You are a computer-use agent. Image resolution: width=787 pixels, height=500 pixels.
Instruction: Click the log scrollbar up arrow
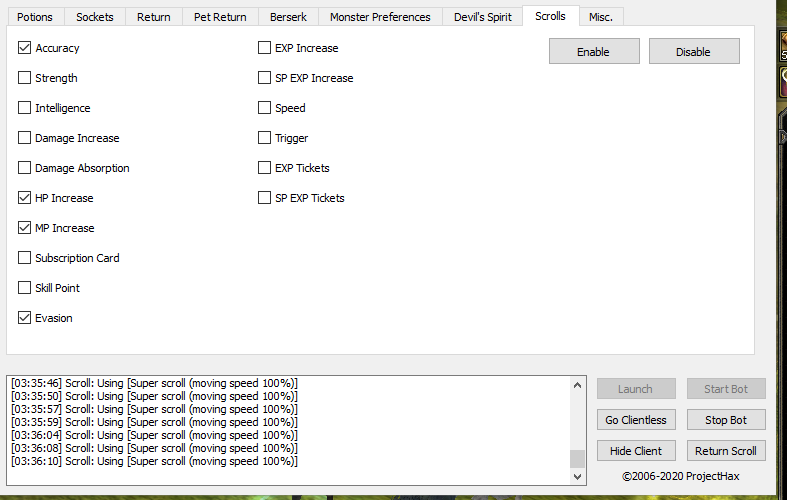tap(577, 384)
